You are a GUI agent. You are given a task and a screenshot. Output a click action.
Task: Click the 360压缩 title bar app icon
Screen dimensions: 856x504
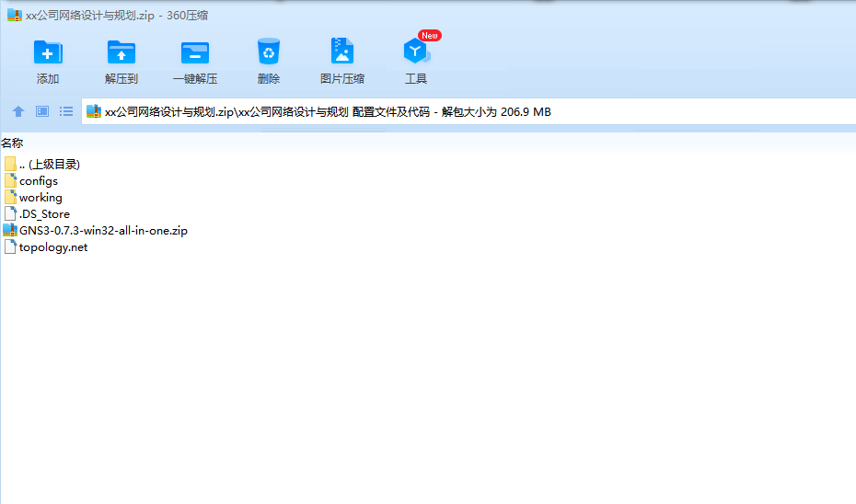coord(14,16)
